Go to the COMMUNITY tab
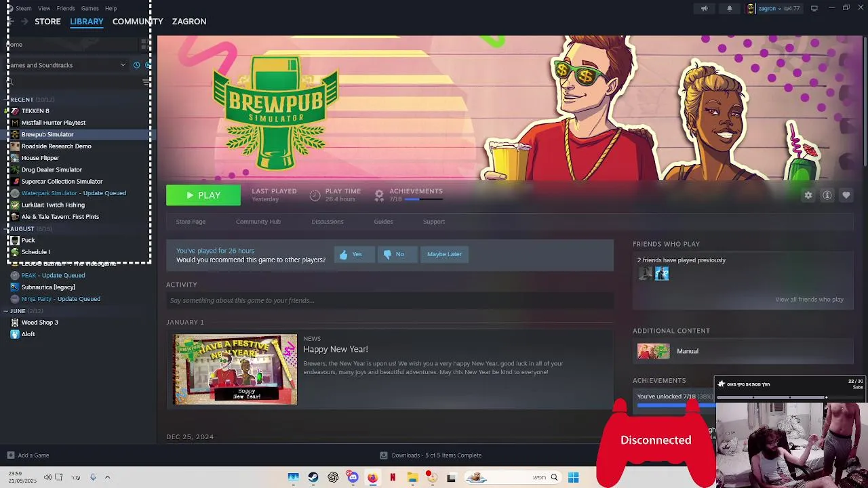Image resolution: width=868 pixels, height=488 pixels. point(138,22)
